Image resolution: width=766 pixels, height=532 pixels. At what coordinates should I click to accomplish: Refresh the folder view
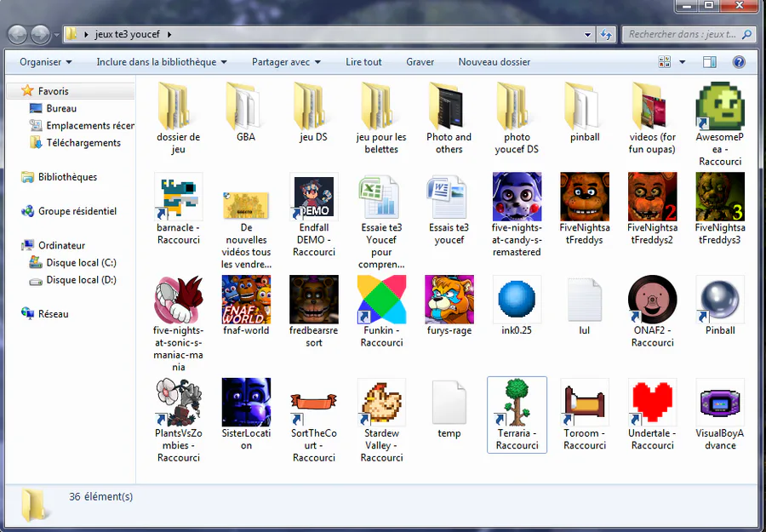pos(606,35)
